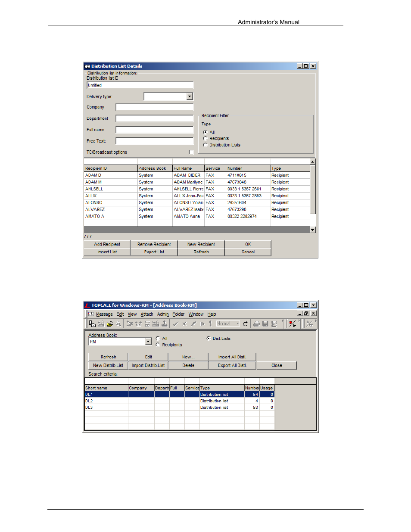Click the magnifier search toolbar icon
The height and width of the screenshot is (532, 411).
tap(118, 324)
